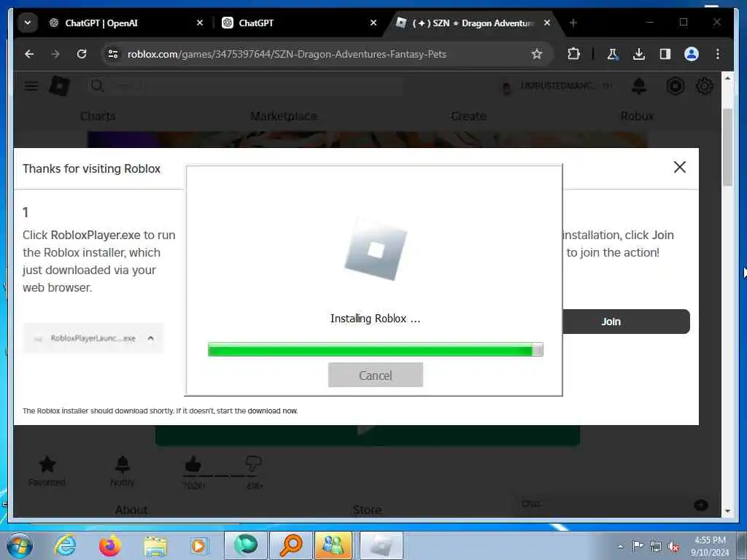Viewport: 747px width, 560px height.
Task: Open the Roblox hamburger navigation menu
Action: coord(31,86)
